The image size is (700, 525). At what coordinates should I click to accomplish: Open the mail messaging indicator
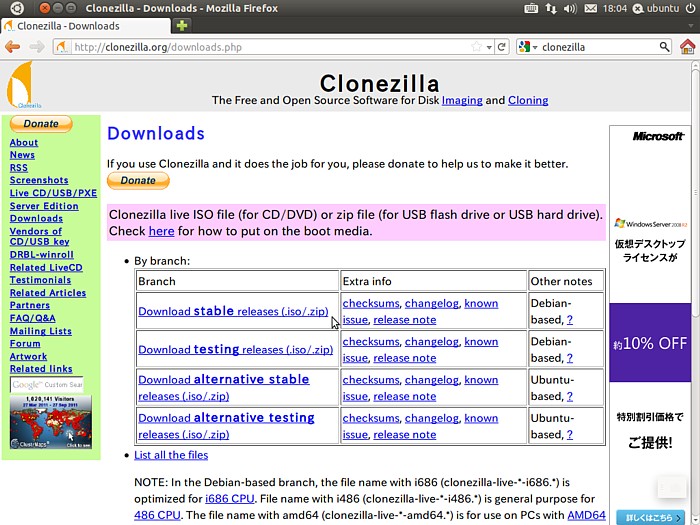tap(590, 8)
